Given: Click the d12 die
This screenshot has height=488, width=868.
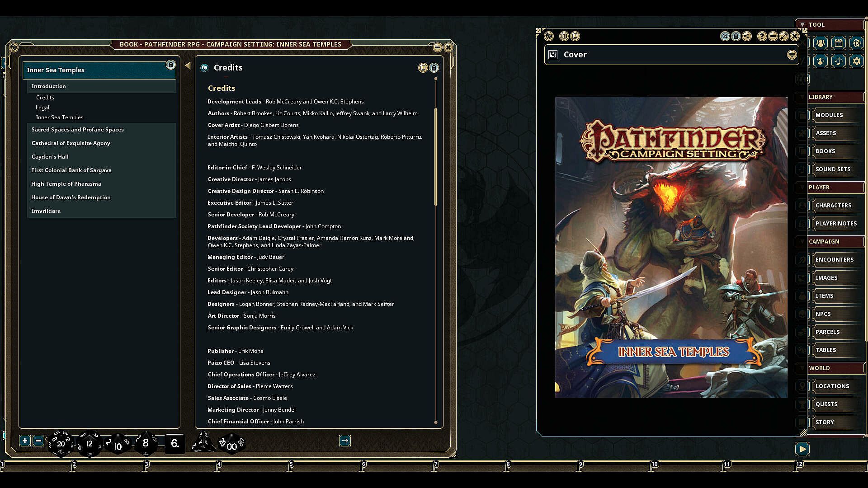Looking at the screenshot, I should (89, 443).
